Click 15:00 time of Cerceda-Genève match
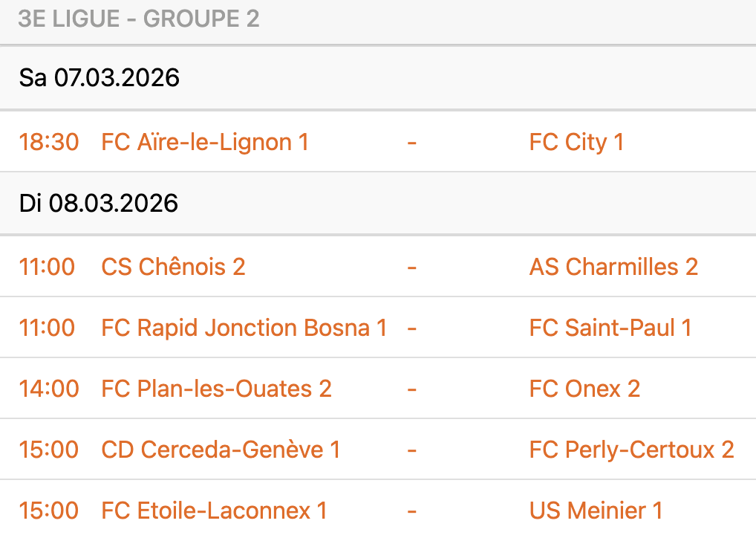 tap(49, 450)
